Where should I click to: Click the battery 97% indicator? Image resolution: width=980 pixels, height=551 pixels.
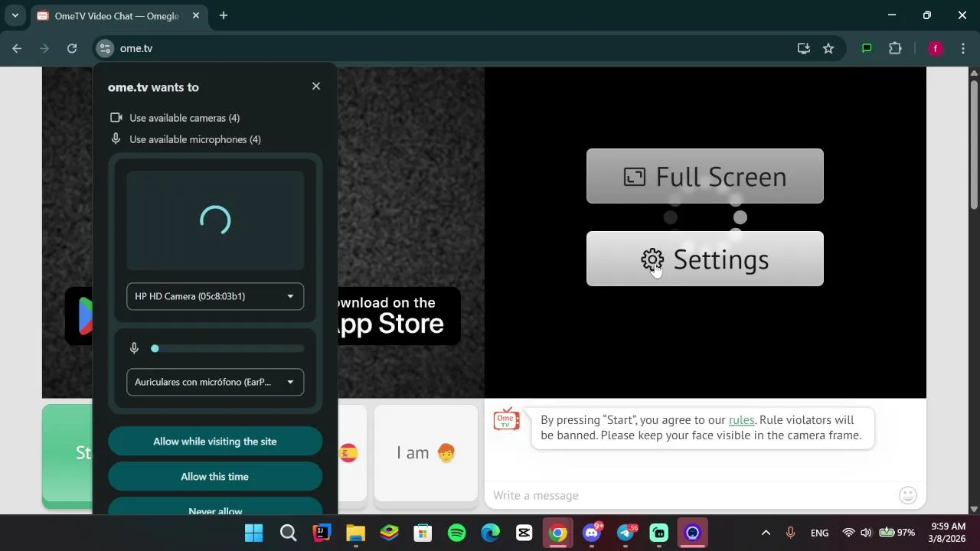click(897, 533)
